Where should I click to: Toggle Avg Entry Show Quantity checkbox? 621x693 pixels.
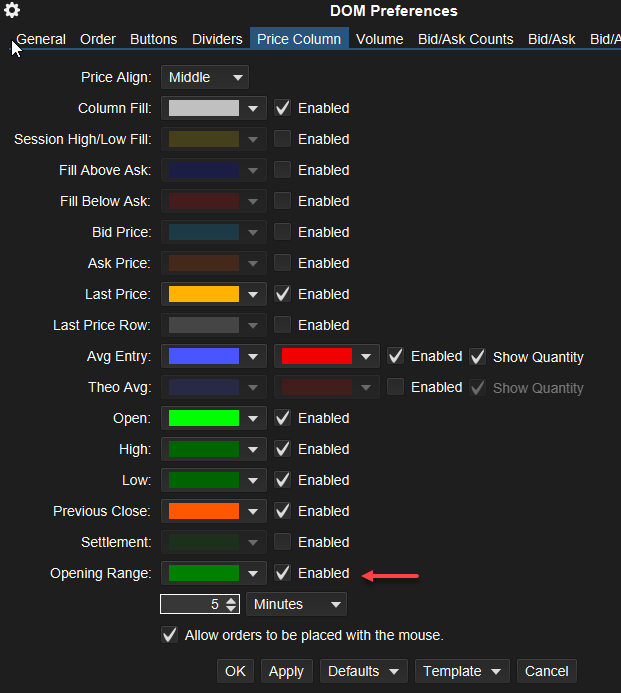pos(477,356)
